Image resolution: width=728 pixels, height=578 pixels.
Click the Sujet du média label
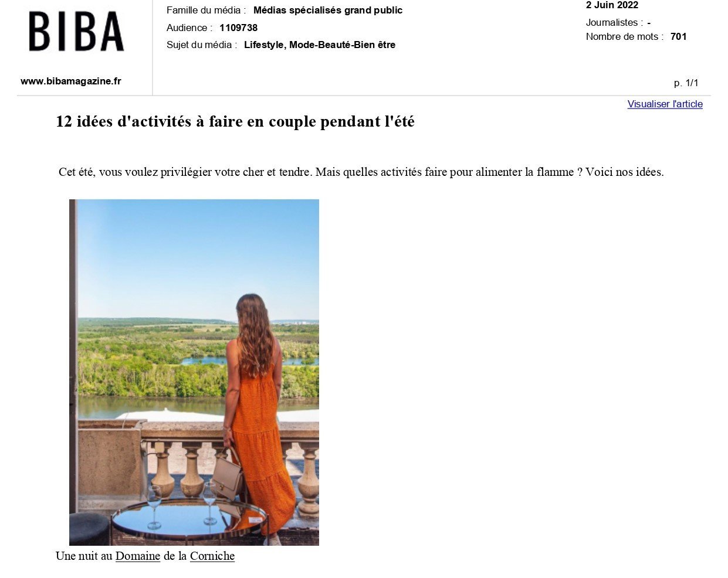coord(202,45)
